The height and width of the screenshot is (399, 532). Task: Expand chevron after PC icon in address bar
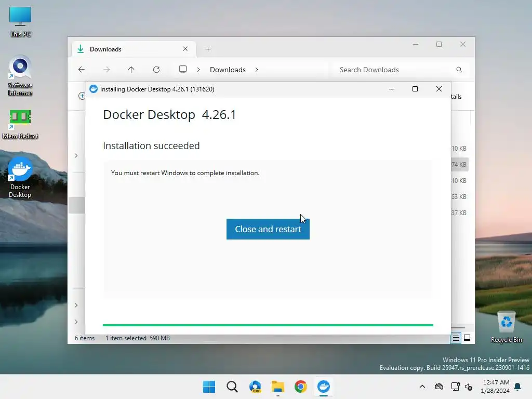click(x=198, y=70)
